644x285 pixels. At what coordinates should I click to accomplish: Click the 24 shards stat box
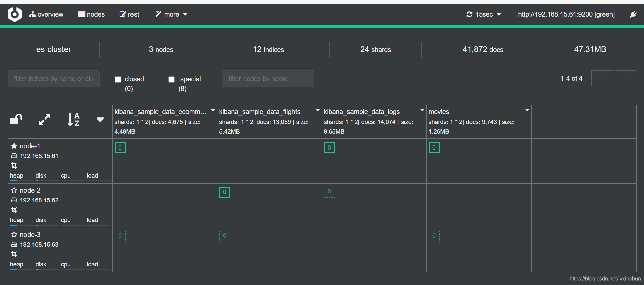[375, 50]
